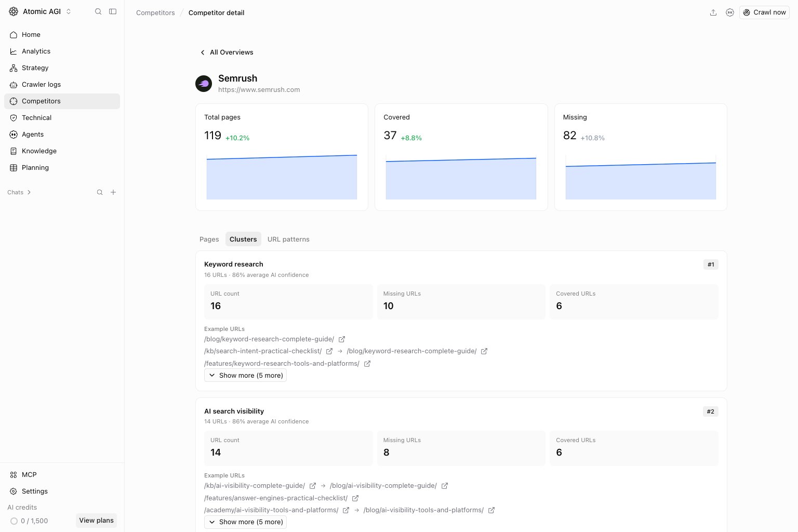Open the Planning section
The image size is (798, 532).
62,168
